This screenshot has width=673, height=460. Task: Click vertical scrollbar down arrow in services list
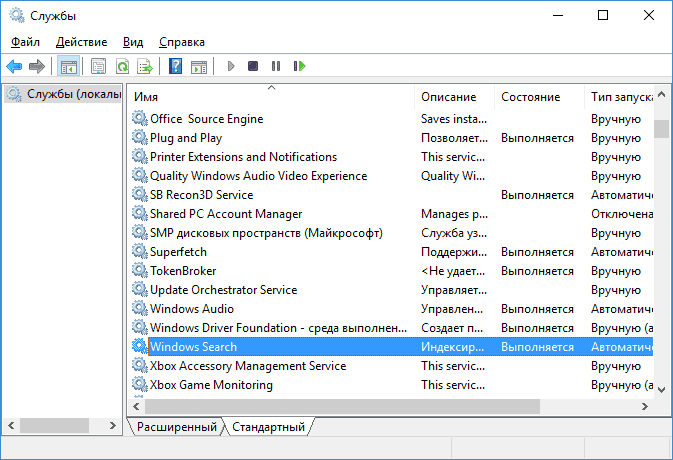coord(662,390)
